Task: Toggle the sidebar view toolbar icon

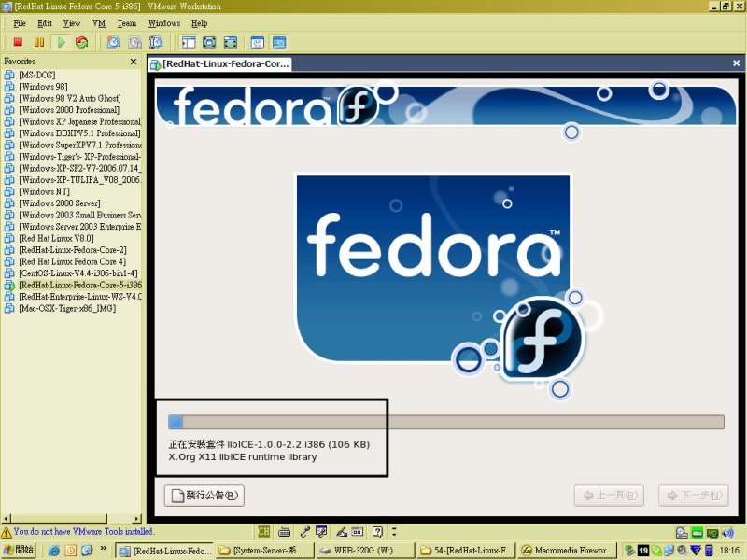Action: [189, 42]
